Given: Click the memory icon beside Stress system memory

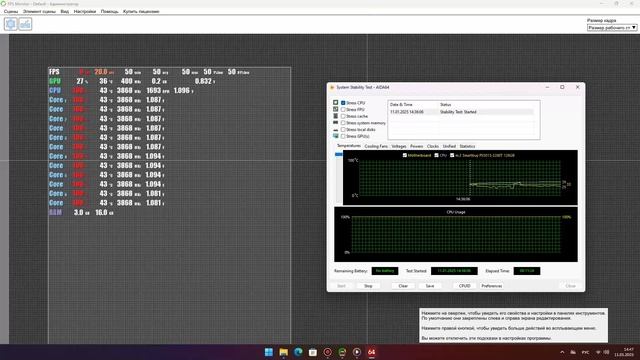Looking at the screenshot, I should 336,122.
